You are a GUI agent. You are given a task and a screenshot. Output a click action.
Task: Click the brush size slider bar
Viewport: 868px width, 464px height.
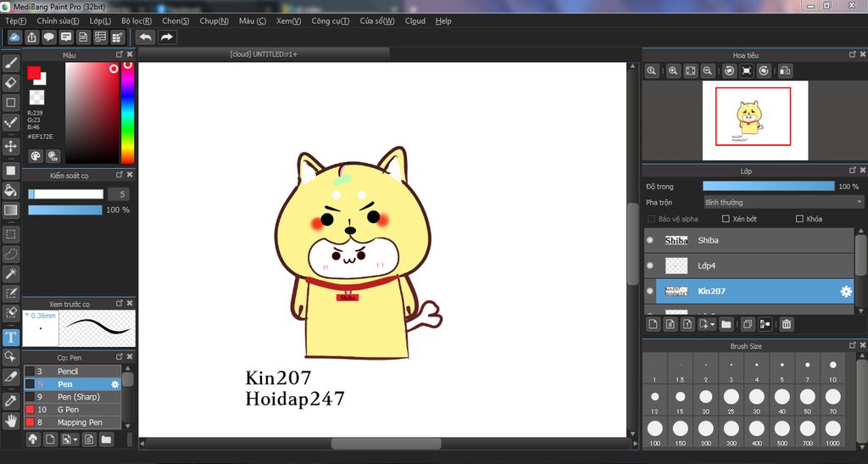(x=65, y=194)
